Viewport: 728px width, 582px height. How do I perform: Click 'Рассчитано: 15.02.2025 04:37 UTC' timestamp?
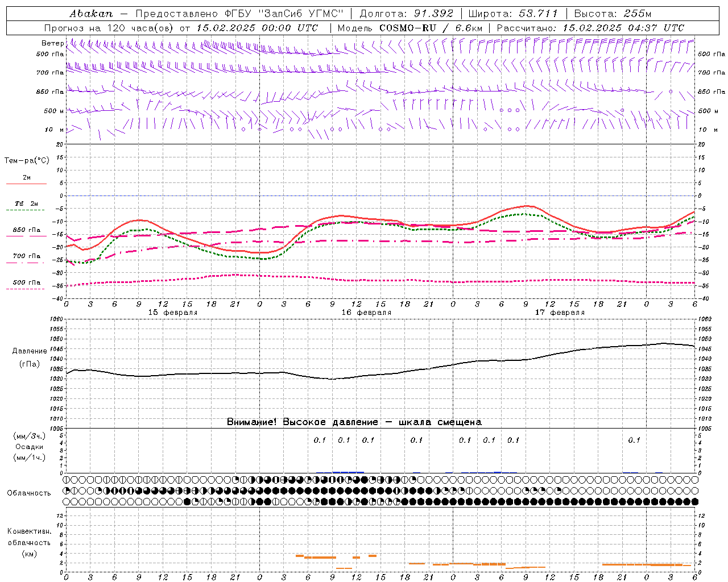[x=590, y=28]
